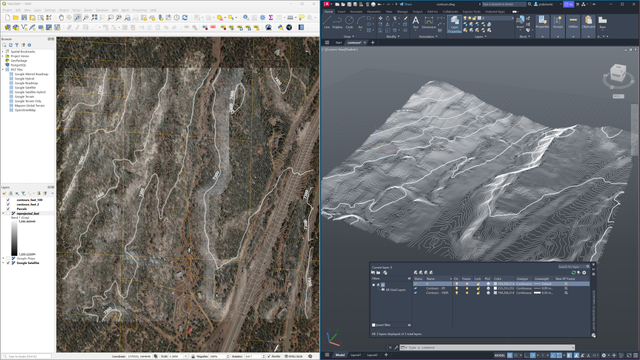The width and height of the screenshot is (640, 360).
Task: Select the Circle draw tool
Action: point(349,22)
